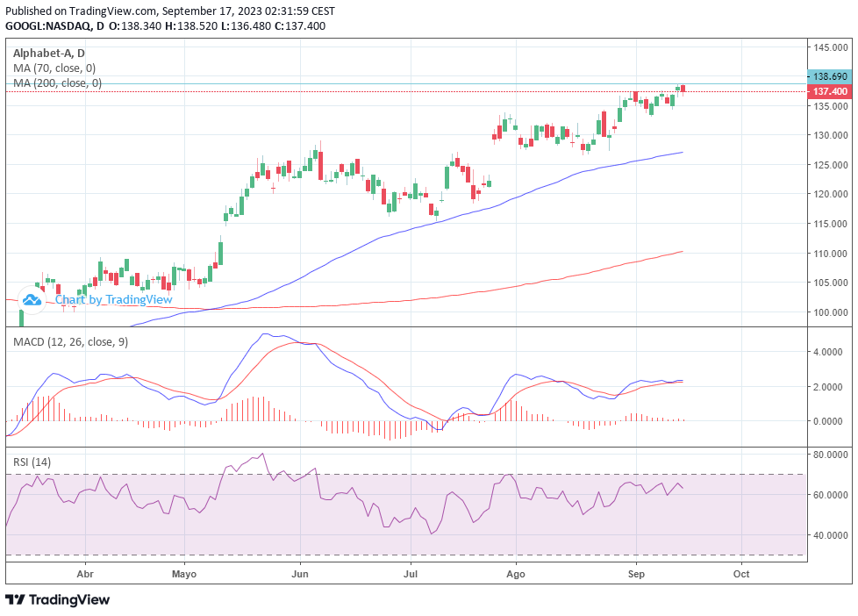
Task: Click the 145.000 price axis label
Action: pos(830,47)
